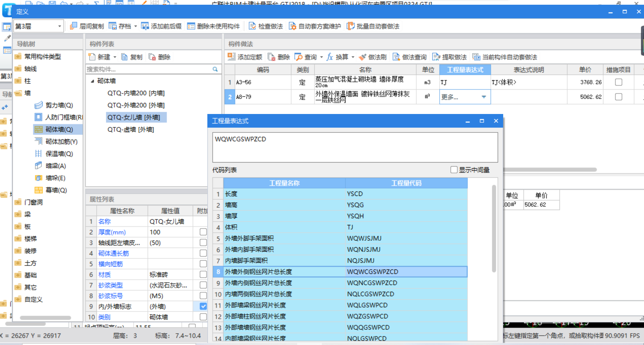The image size is (644, 345).
Task: Click the 搜索构件 search input
Action: (149, 69)
